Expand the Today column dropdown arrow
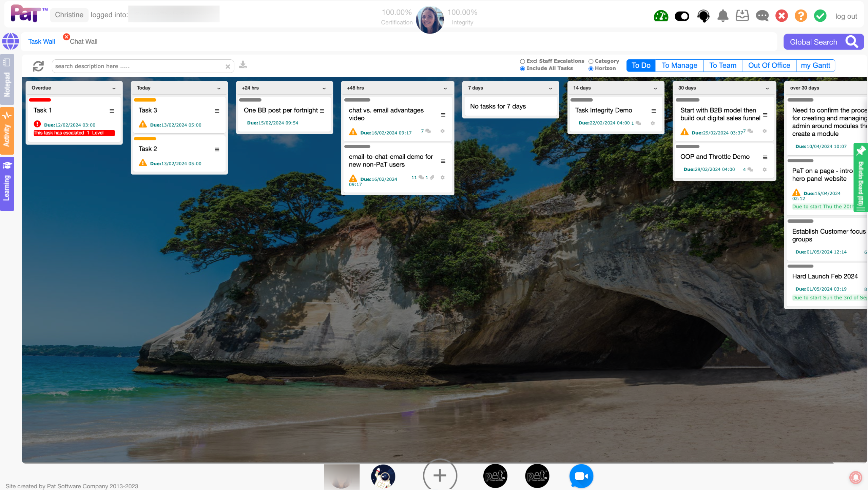This screenshot has width=868, height=490. (219, 88)
